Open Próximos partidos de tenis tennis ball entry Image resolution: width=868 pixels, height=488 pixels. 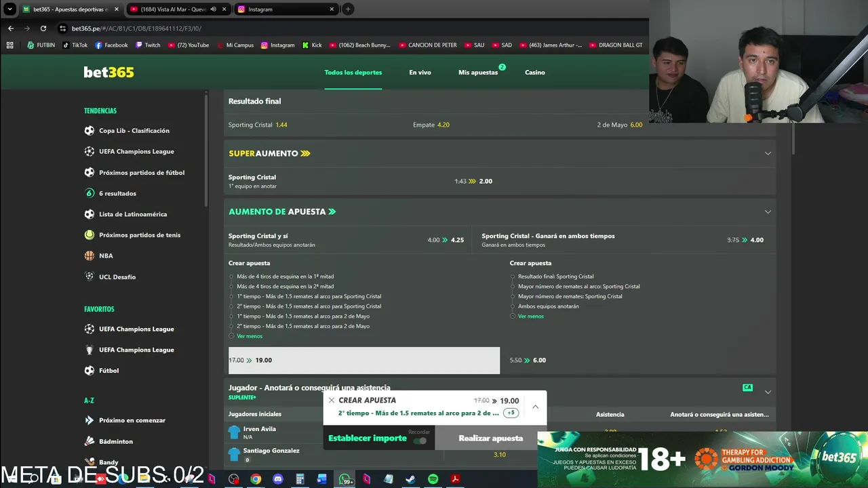(x=134, y=235)
